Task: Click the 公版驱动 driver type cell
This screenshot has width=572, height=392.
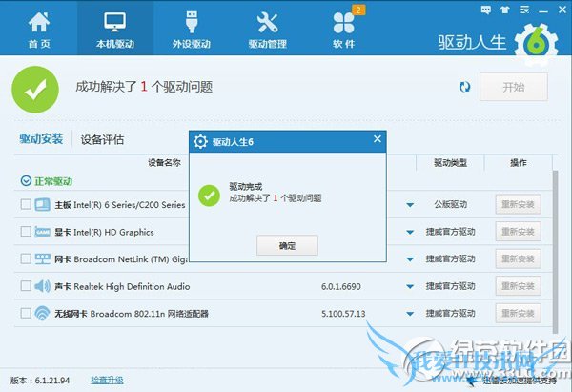Action: coord(451,204)
